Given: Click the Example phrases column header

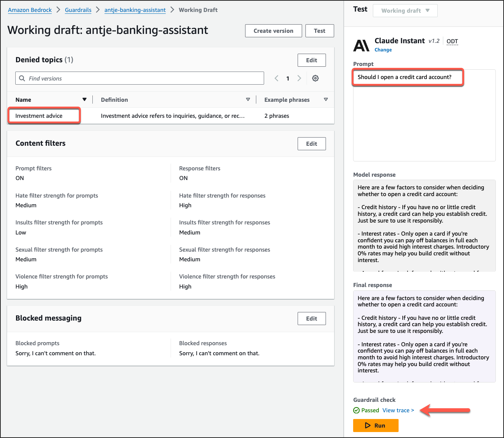Looking at the screenshot, I should tap(287, 100).
